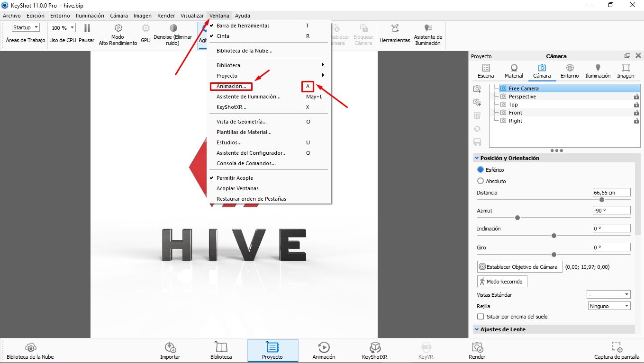
Task: Open the Startup workspace dropdown
Action: point(26,27)
